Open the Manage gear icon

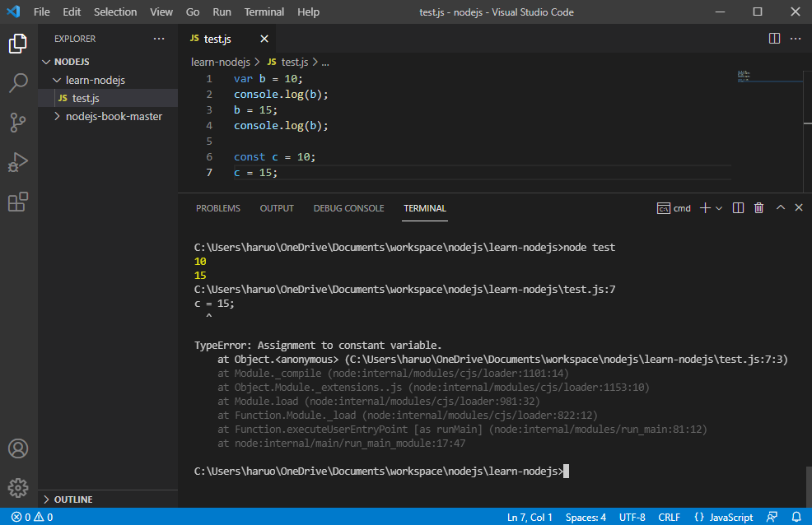click(18, 488)
